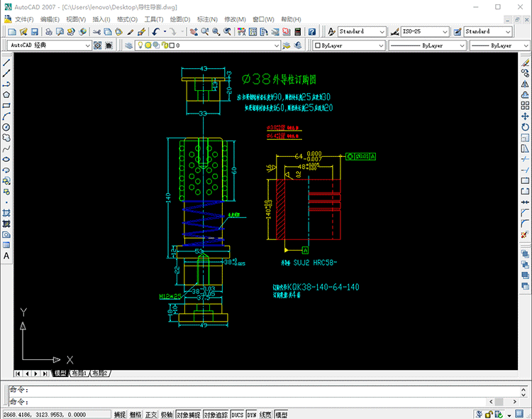The width and height of the screenshot is (532, 419).
Task: Select the Hatch tool
Action: 6,213
